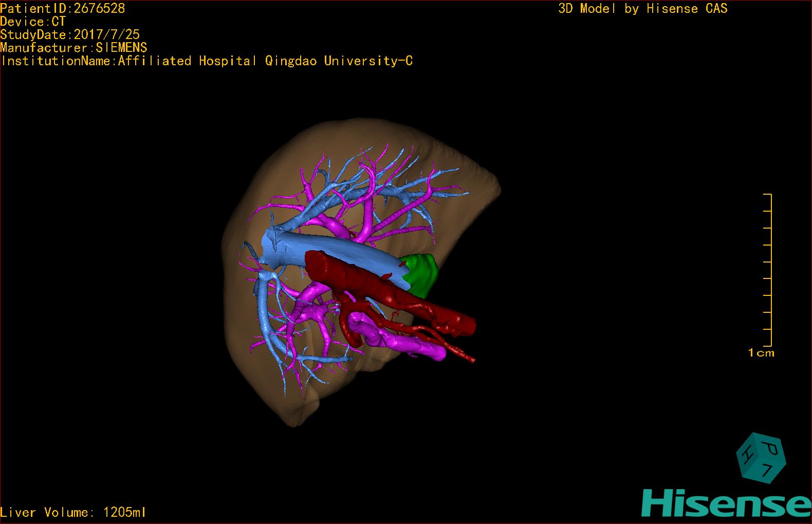Click the "Device:CT" overlay text
The width and height of the screenshot is (812, 524).
tap(33, 22)
